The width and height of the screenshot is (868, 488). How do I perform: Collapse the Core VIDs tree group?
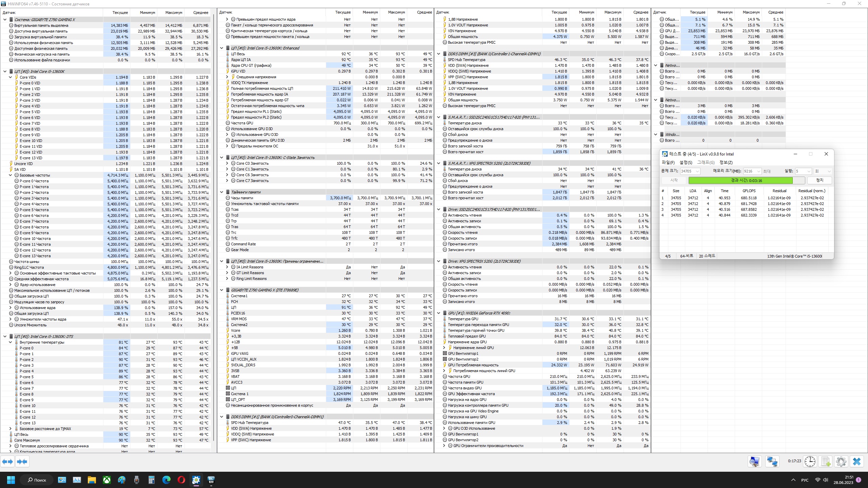[11, 77]
